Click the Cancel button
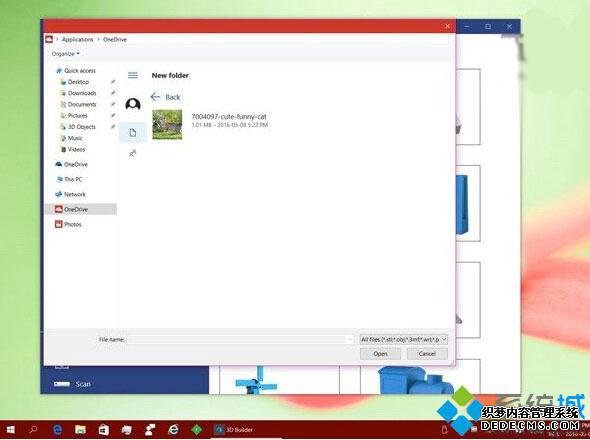 pos(427,354)
